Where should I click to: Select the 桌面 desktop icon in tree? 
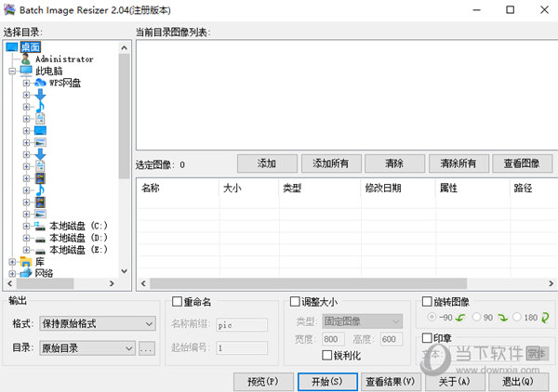pos(12,47)
